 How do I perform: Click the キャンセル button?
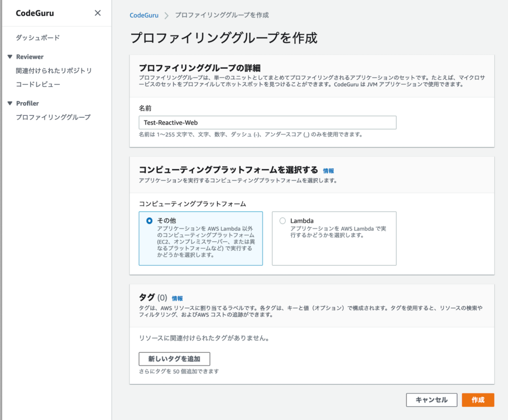tap(431, 400)
